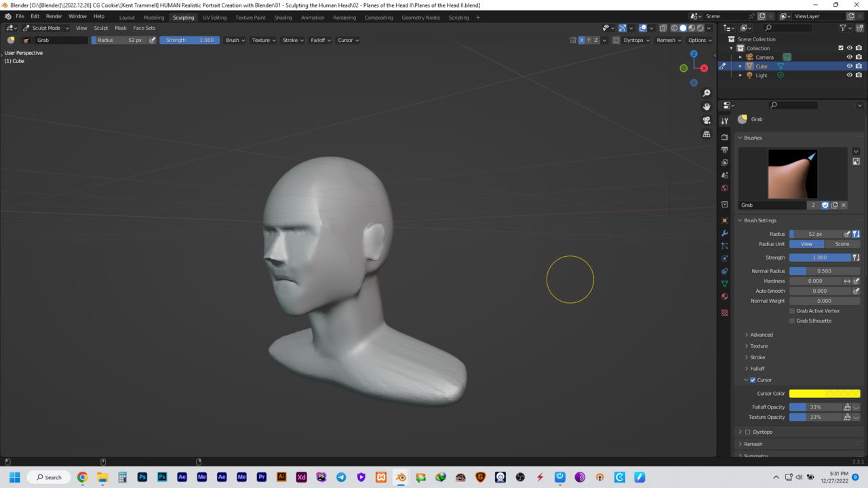Click the pan hand icon in viewport

707,106
